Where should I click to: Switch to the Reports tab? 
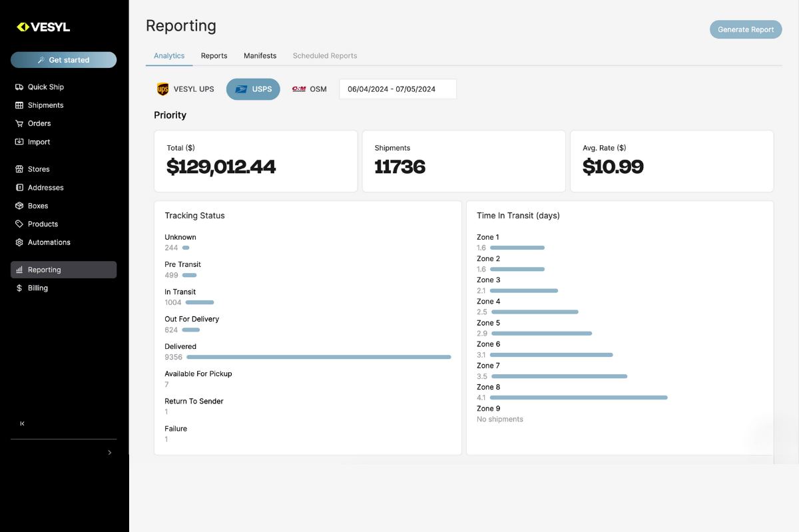click(214, 56)
